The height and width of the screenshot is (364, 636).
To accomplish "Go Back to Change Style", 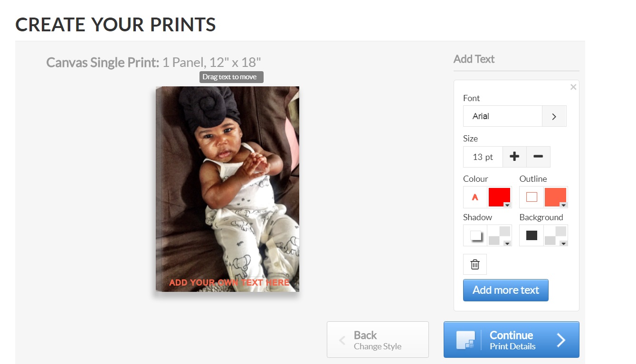I will coord(378,340).
